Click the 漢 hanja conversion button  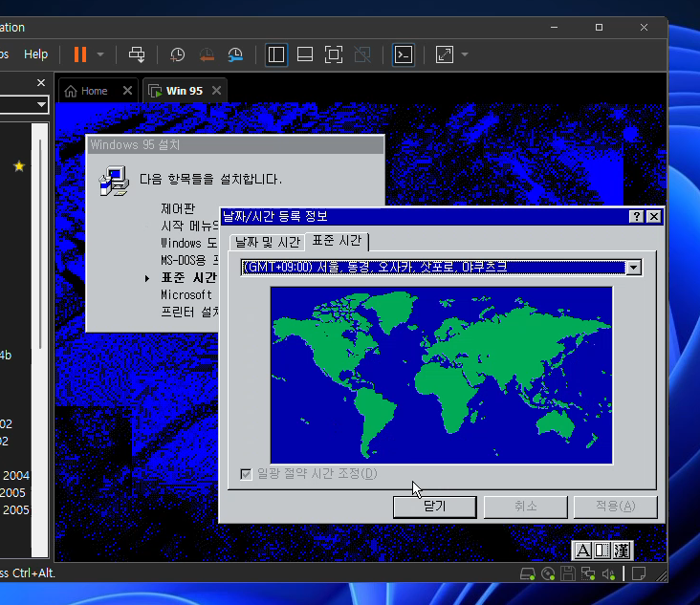pyautogui.click(x=622, y=551)
